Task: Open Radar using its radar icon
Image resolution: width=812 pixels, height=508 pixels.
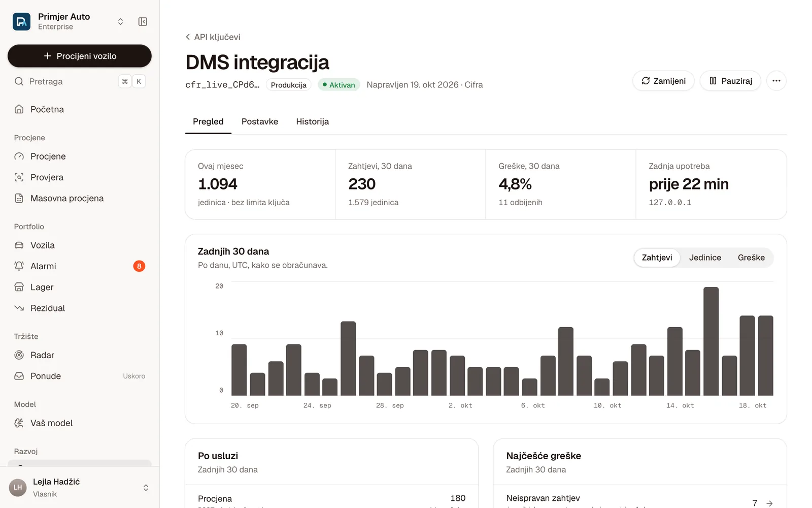Action: [x=19, y=355]
